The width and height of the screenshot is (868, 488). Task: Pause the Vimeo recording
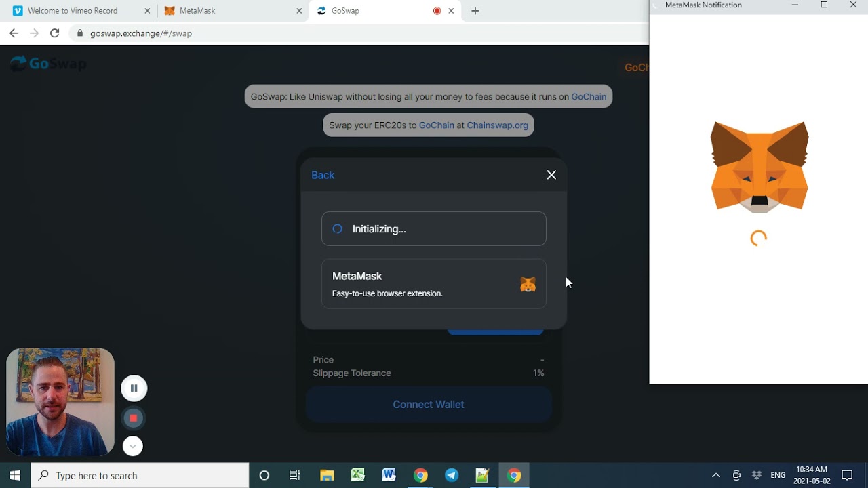[x=134, y=388]
